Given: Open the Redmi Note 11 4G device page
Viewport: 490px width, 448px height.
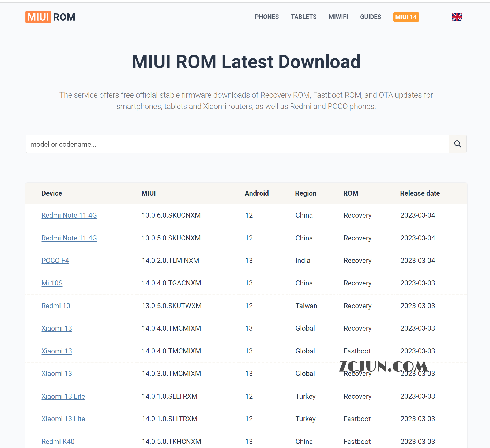Looking at the screenshot, I should click(69, 215).
